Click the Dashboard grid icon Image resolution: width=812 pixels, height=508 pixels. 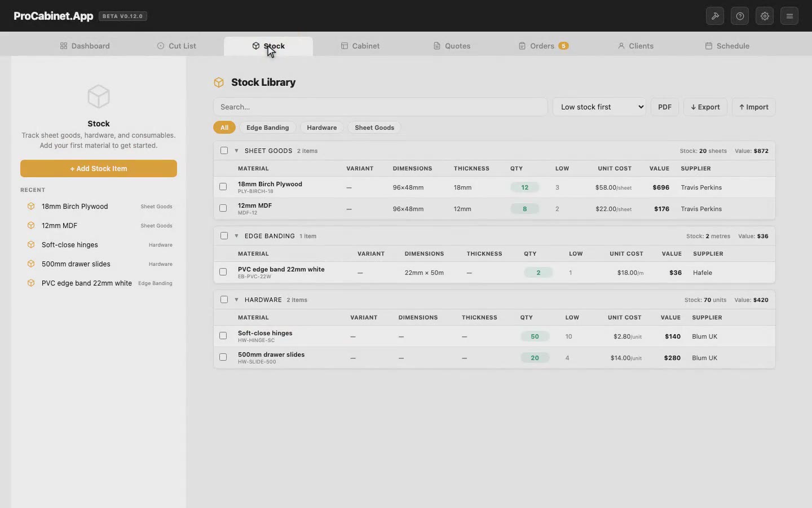tap(64, 46)
